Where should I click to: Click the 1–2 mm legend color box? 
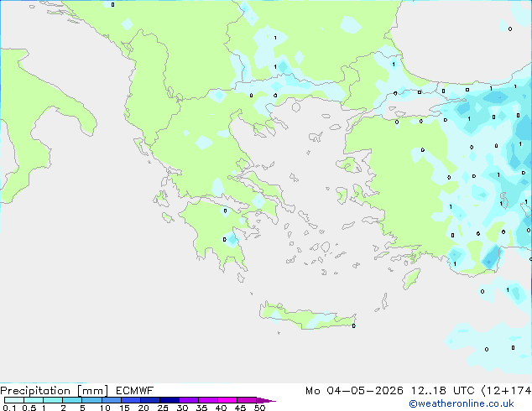point(53,400)
